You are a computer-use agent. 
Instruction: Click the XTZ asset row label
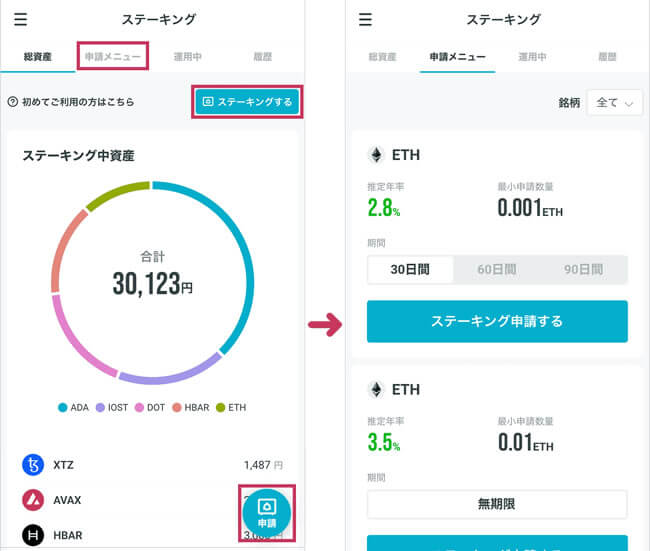[x=63, y=465]
